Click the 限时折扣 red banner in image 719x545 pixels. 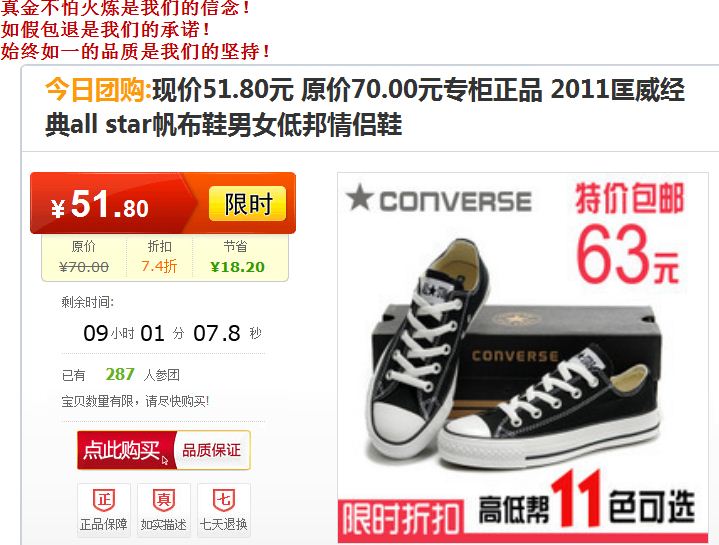point(401,519)
